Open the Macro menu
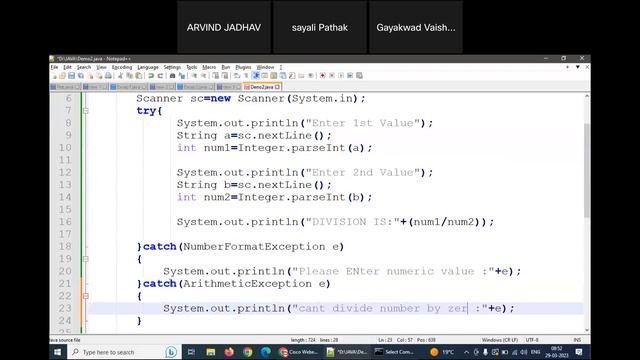The height and width of the screenshot is (360, 640). 209,67
